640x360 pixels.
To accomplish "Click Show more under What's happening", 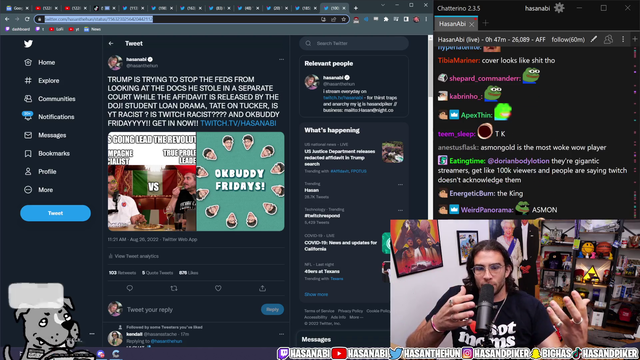I will [316, 294].
